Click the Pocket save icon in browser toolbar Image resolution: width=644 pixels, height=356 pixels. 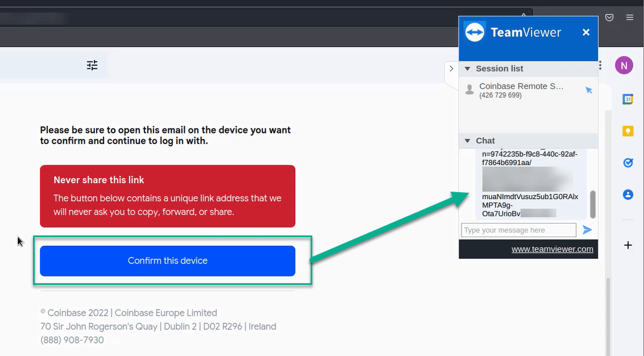(x=609, y=17)
